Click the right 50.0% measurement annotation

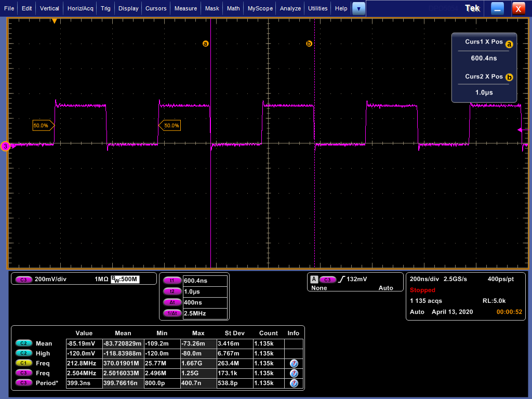click(170, 126)
